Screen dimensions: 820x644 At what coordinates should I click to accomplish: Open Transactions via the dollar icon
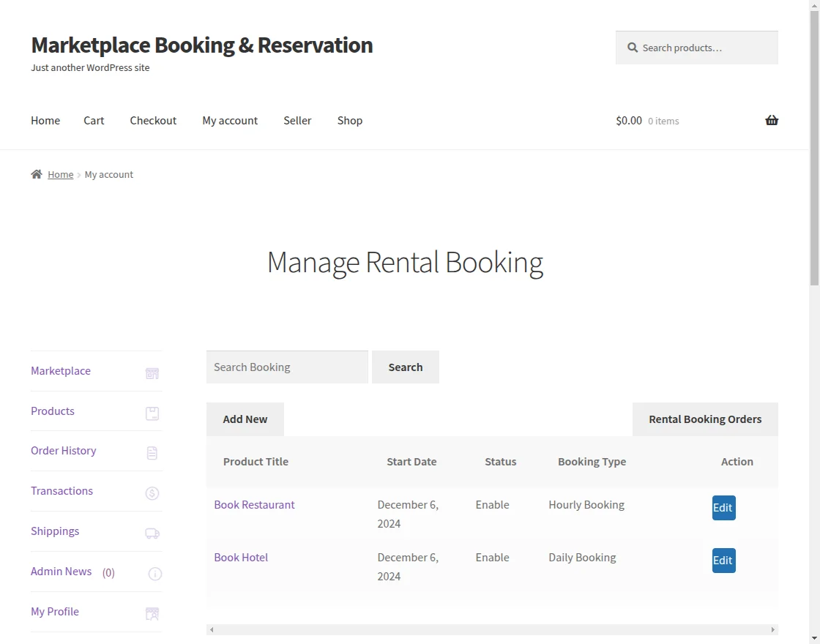[x=152, y=493]
